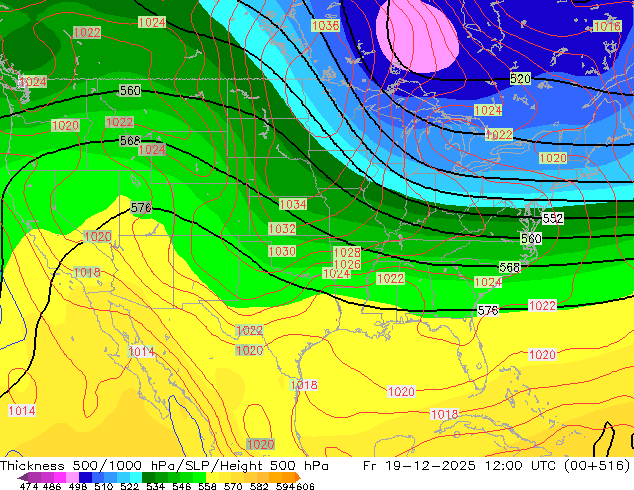The width and height of the screenshot is (634, 490).
Task: Click the dark blue swatch in legend
Action: [x=85, y=477]
